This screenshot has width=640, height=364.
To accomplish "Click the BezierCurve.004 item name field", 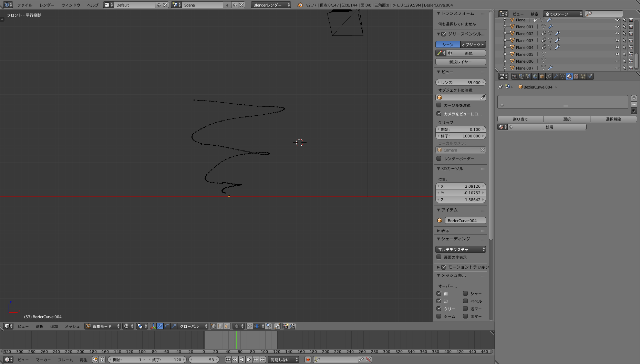I will (x=465, y=220).
